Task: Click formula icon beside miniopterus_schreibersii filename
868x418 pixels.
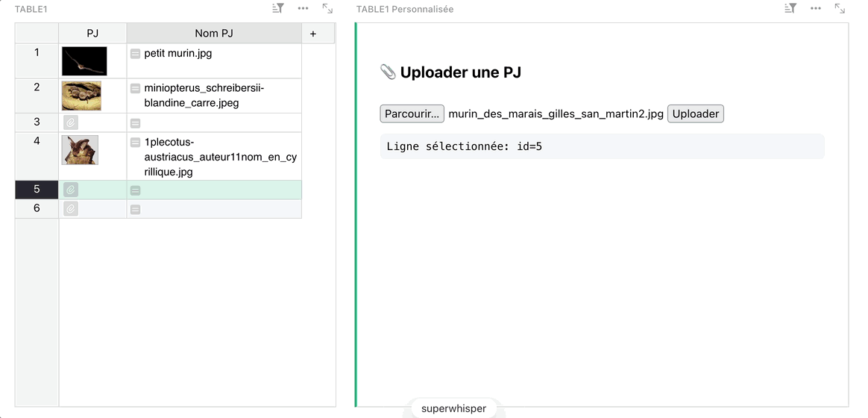Action: 135,88
